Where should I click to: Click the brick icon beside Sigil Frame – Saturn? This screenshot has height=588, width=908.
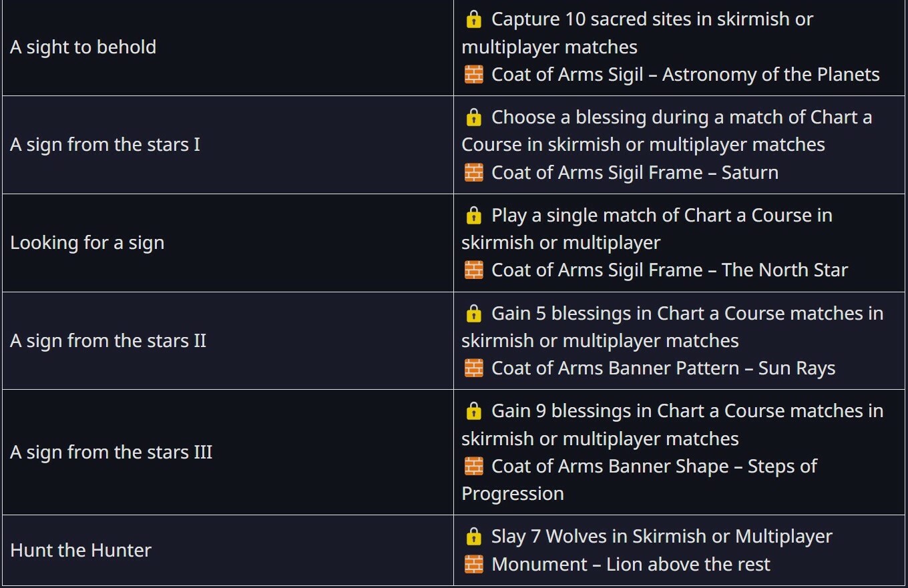click(x=473, y=173)
